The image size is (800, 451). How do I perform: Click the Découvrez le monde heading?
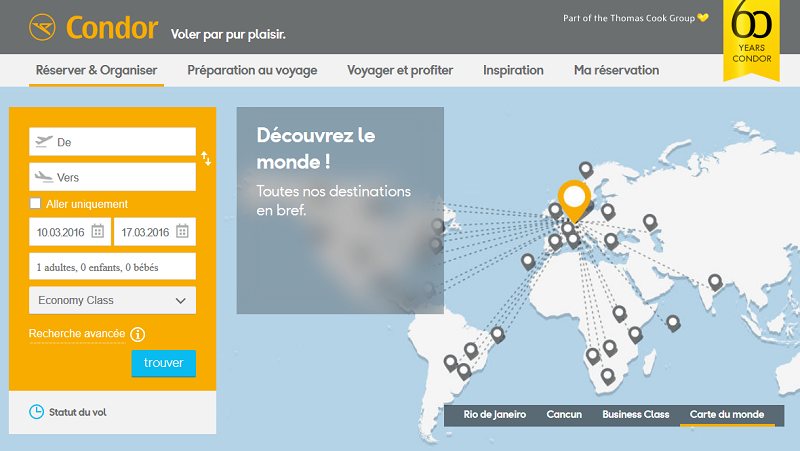(x=316, y=148)
